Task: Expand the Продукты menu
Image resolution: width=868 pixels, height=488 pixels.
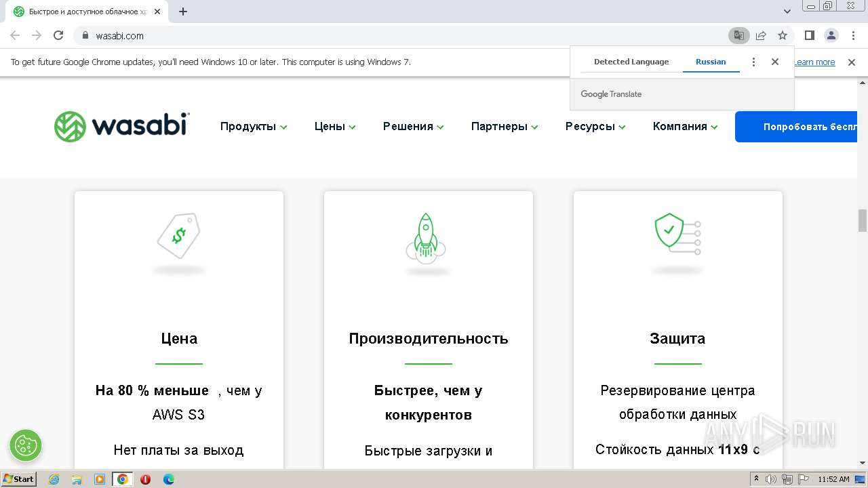Action: 254,127
